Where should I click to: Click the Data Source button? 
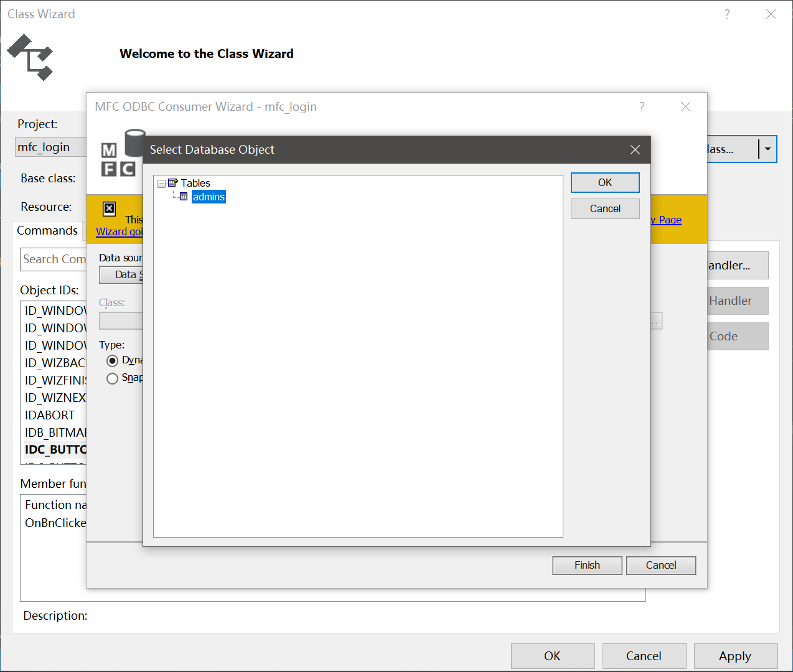click(x=121, y=274)
